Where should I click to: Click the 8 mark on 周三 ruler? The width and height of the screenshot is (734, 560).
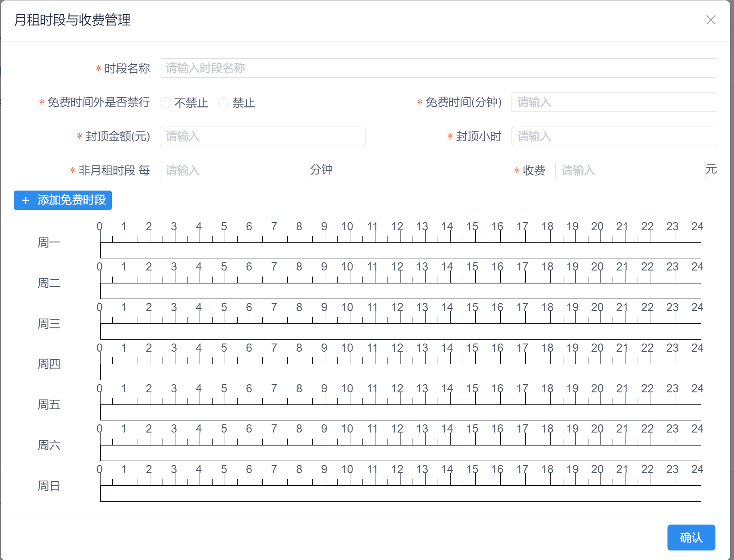coord(299,307)
